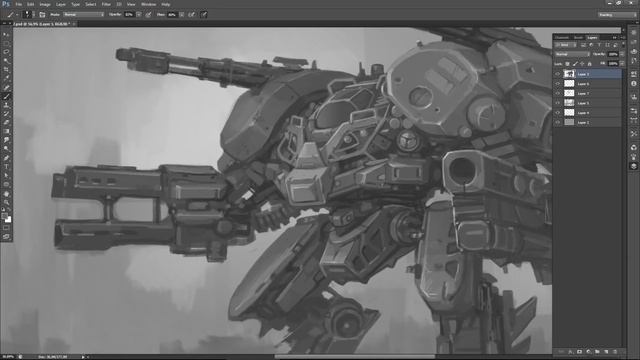Viewport: 640px width, 360px height.
Task: Select the Type tool
Action: 6,167
